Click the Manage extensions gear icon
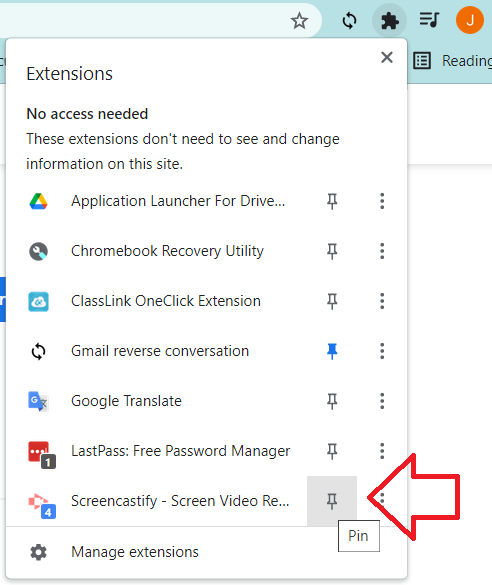The image size is (492, 585). 38,552
